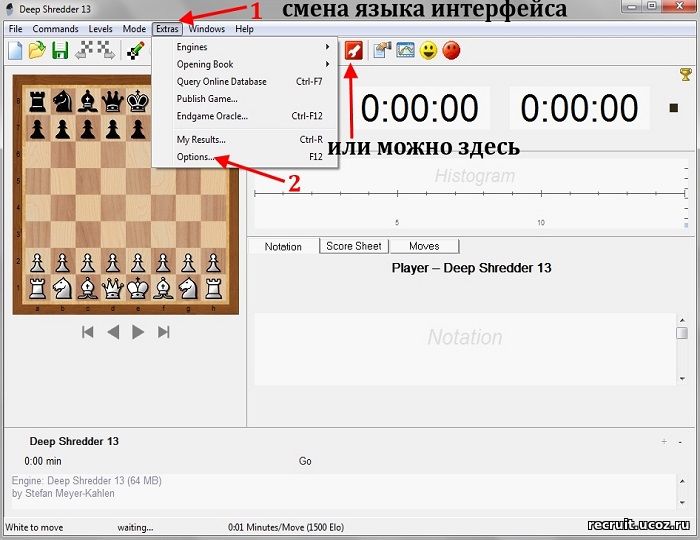
Task: Close the open Extras menu
Action: (167, 29)
